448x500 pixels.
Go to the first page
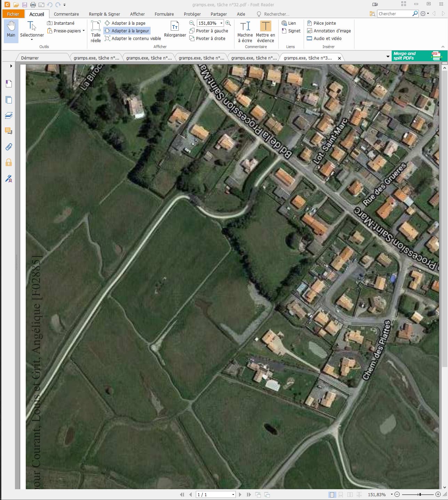point(182,494)
